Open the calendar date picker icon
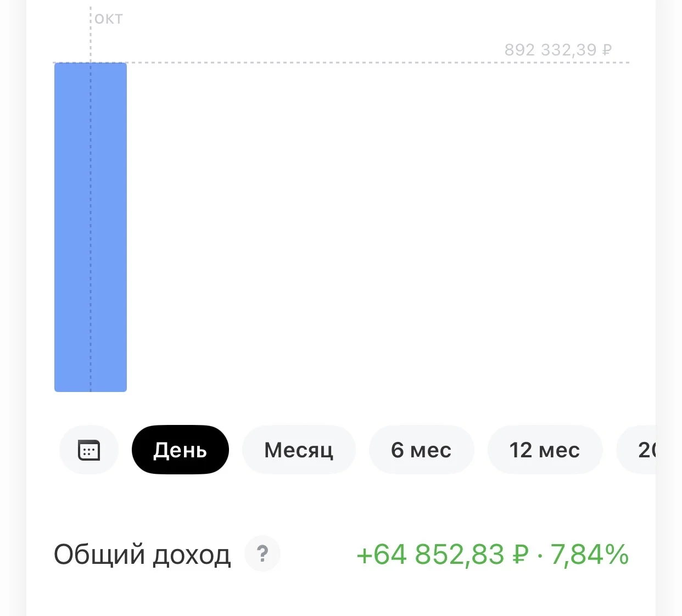682x616 pixels. pos(89,450)
